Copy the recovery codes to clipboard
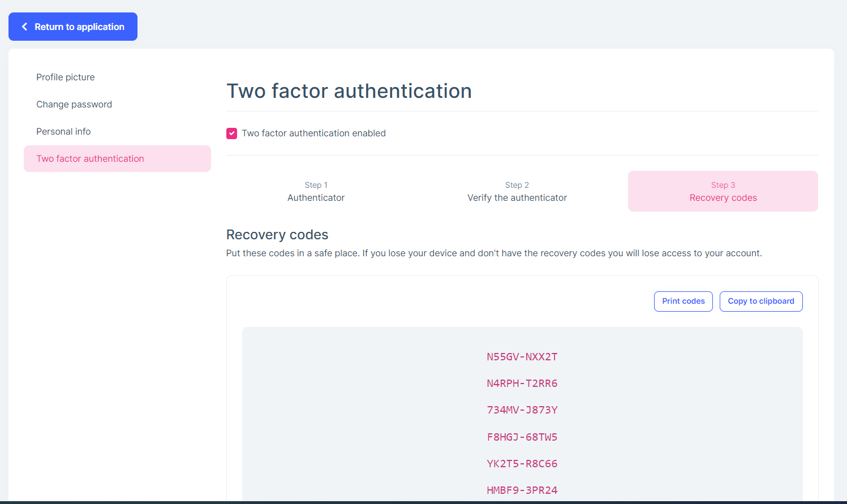This screenshot has height=504, width=847. coord(760,301)
